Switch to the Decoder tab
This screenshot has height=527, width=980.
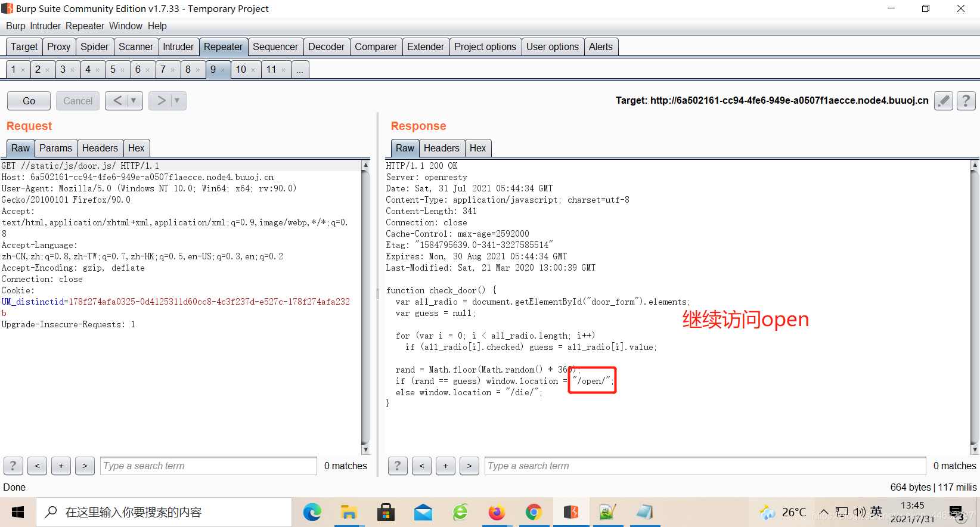[326, 46]
